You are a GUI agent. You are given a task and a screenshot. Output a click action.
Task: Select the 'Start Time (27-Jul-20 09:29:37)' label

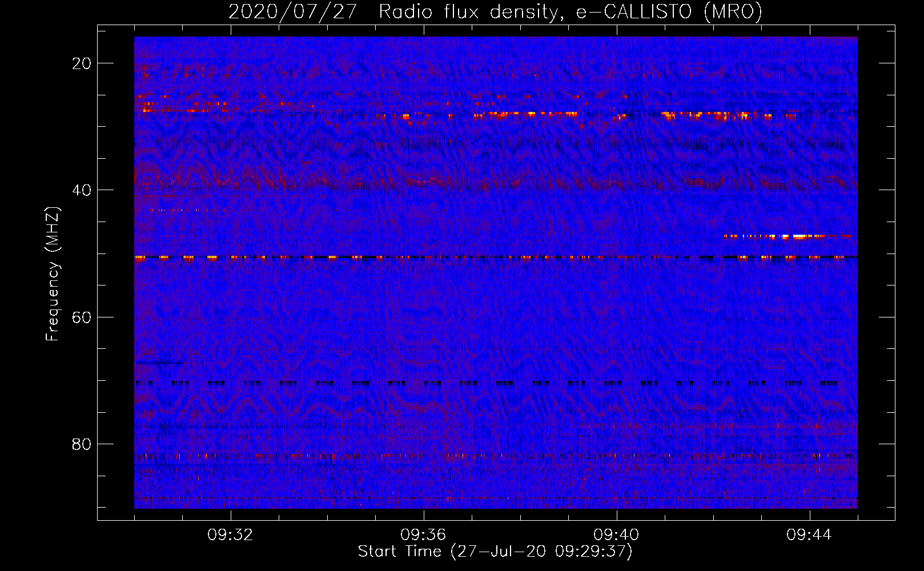coord(495,552)
